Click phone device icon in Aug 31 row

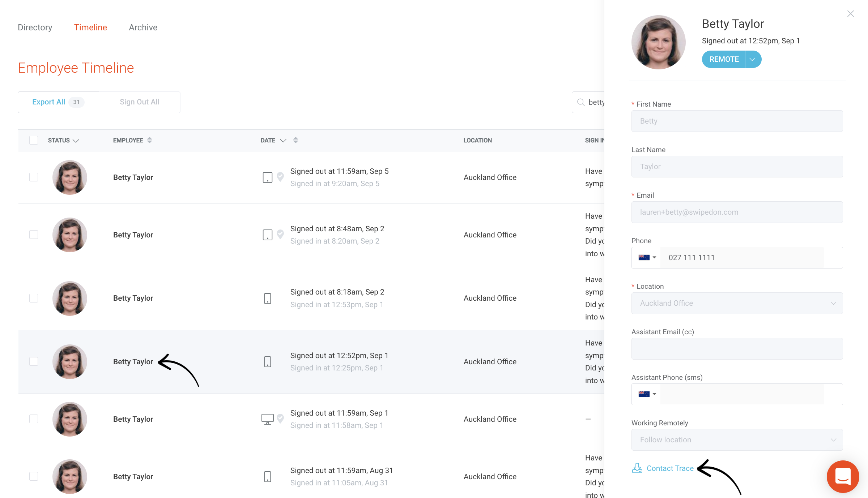pos(268,477)
